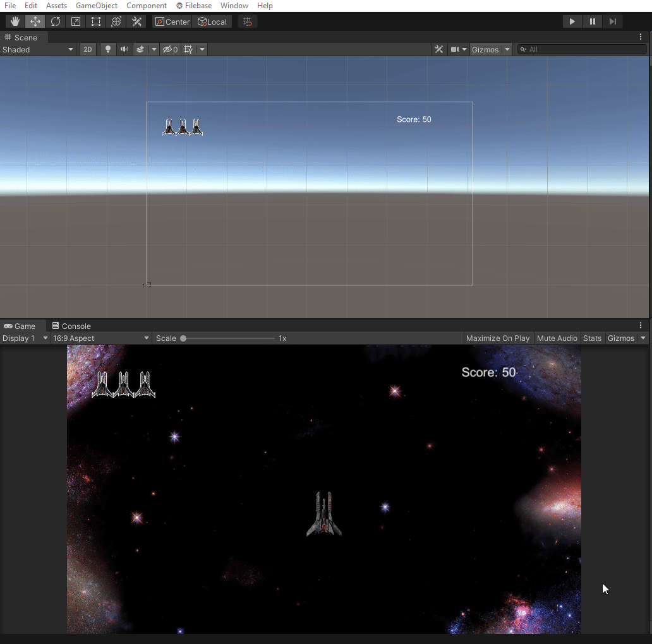Image resolution: width=652 pixels, height=644 pixels.
Task: Enable Mute Audio in the Game view
Action: (x=557, y=338)
